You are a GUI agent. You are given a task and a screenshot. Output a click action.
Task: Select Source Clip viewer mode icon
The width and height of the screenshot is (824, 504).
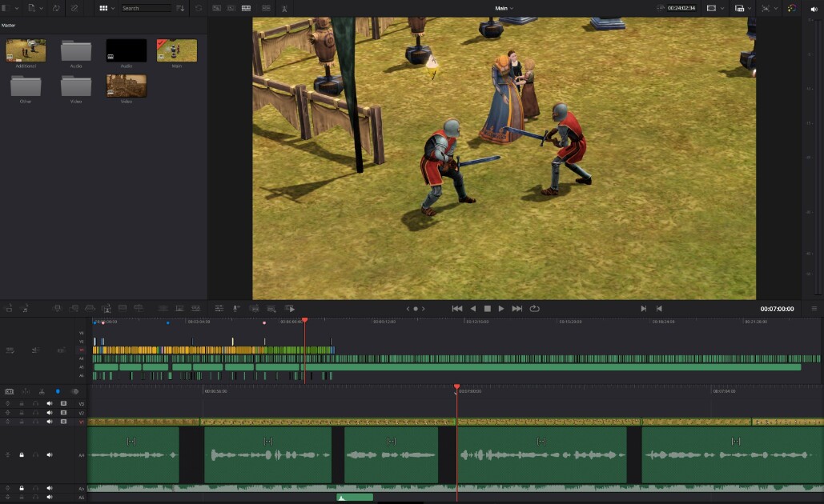click(x=216, y=8)
